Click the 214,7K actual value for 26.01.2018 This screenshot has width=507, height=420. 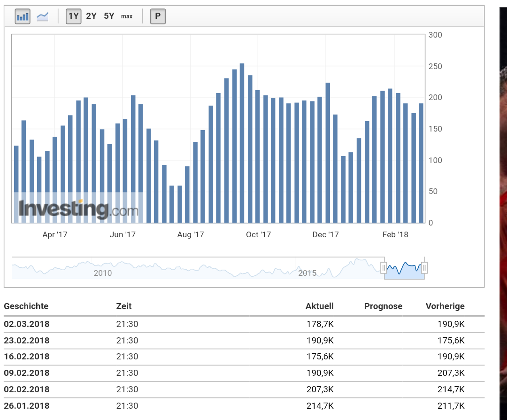(320, 406)
